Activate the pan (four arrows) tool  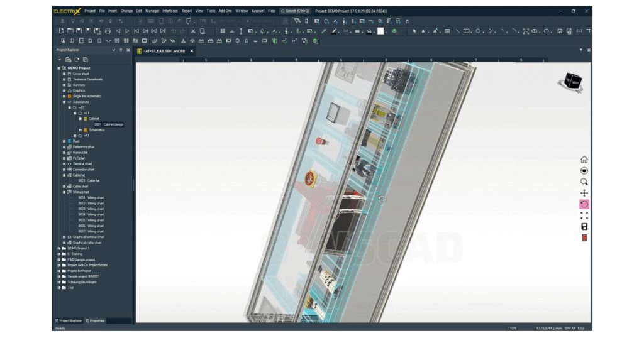pos(584,193)
